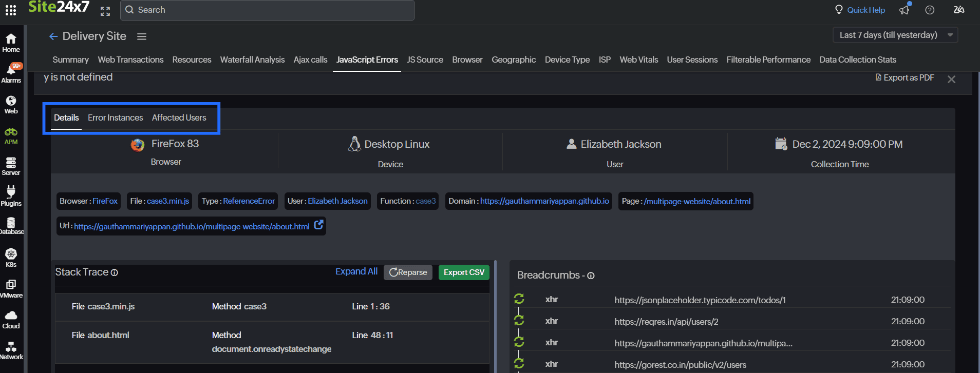The width and height of the screenshot is (980, 373).
Task: Export the error details as PDF
Action: pyautogui.click(x=904, y=77)
